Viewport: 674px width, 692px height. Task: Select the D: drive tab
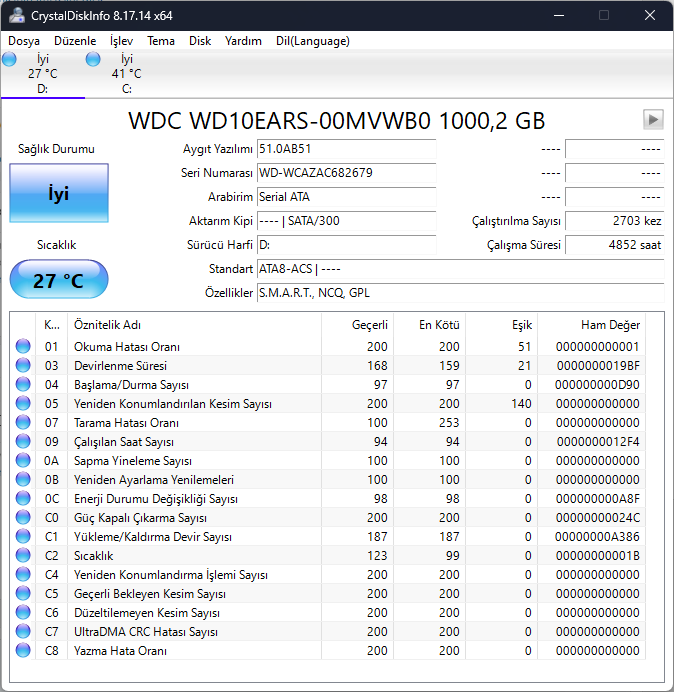43,74
